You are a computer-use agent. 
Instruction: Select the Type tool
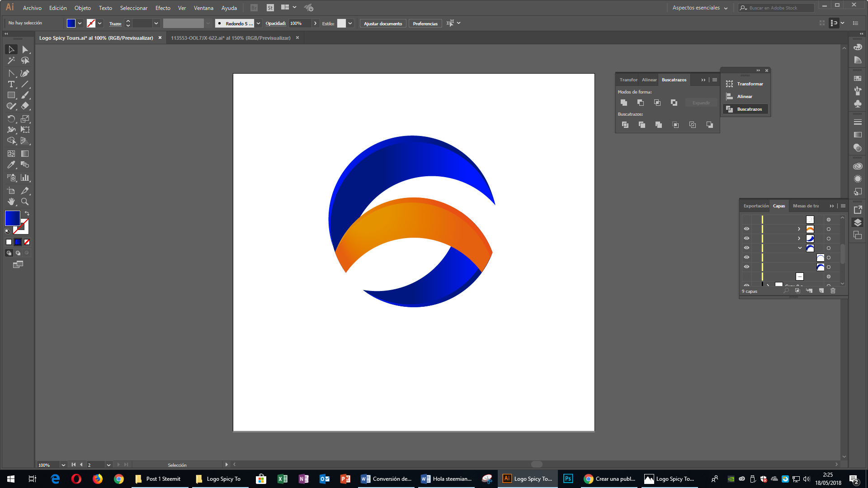click(x=11, y=84)
